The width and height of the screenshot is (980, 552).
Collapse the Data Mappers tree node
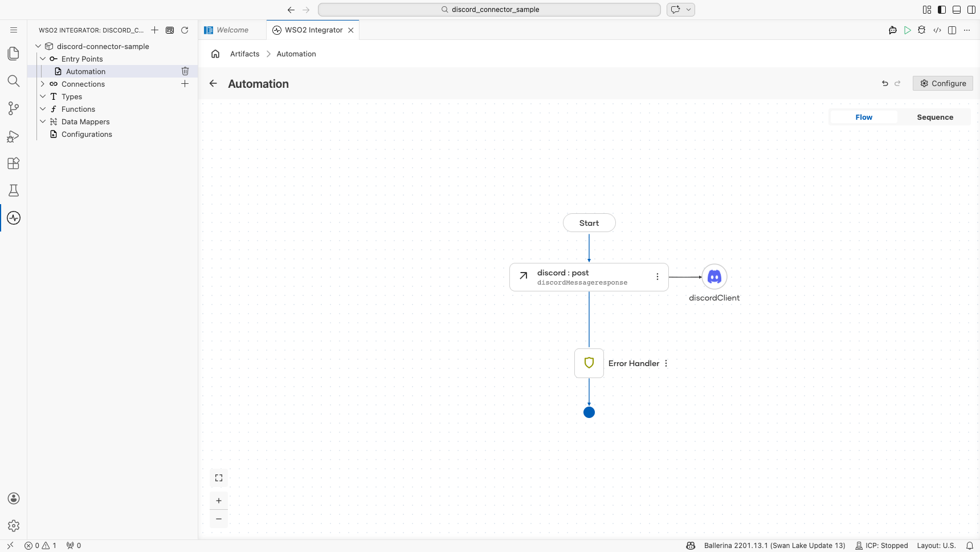(x=43, y=121)
